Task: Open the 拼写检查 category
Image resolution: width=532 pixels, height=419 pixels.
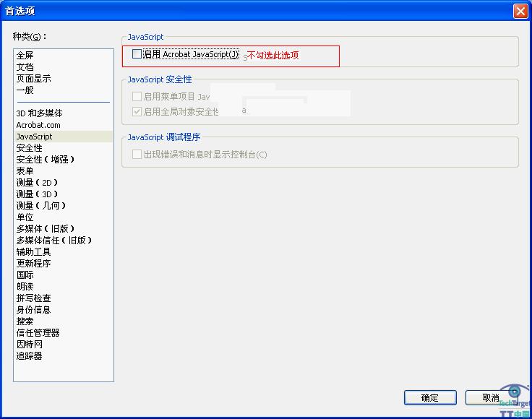Action: click(x=34, y=298)
